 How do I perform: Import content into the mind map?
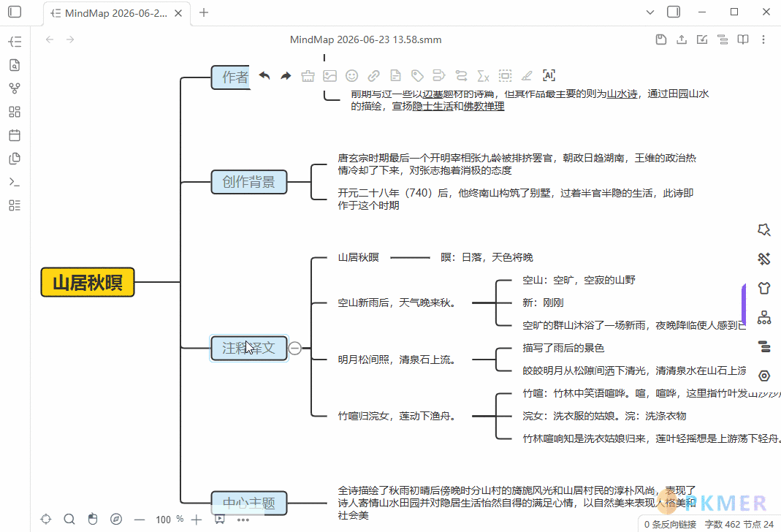tap(702, 39)
